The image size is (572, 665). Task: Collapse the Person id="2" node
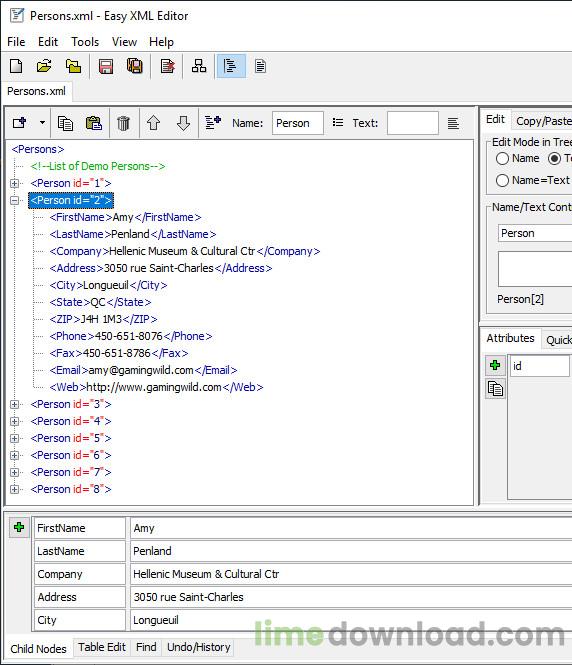14,200
